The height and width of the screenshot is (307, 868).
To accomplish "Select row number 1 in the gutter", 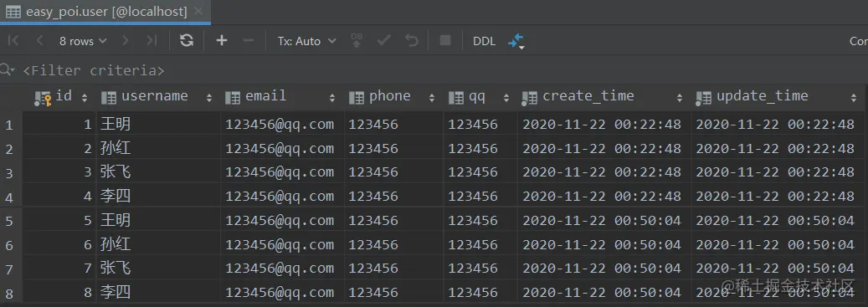I will [10, 125].
